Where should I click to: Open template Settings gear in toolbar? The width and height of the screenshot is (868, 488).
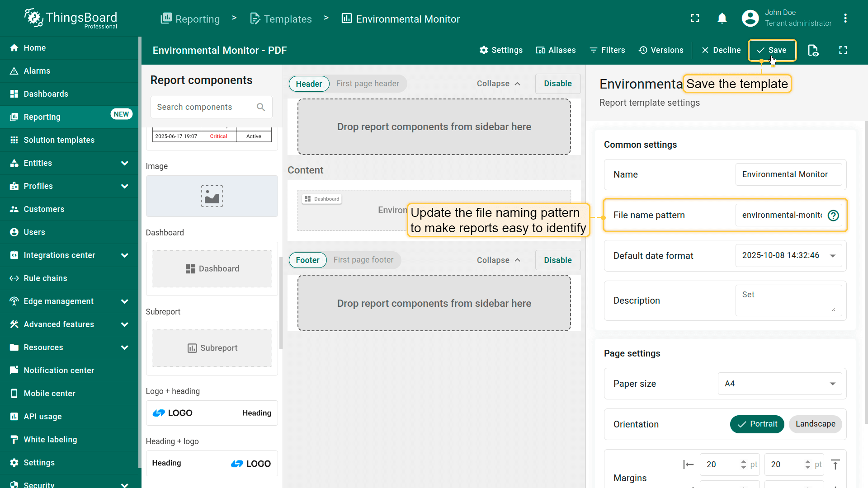point(501,50)
